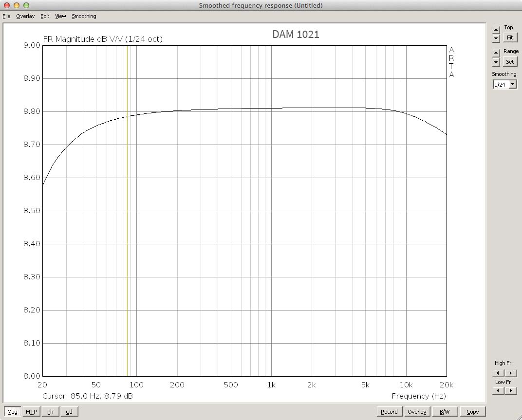
Task: Click the 9.00 y-axis label
Action: point(32,45)
